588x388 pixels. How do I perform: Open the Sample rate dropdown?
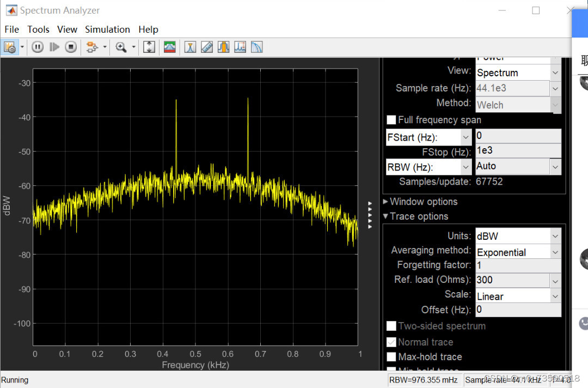tap(555, 88)
